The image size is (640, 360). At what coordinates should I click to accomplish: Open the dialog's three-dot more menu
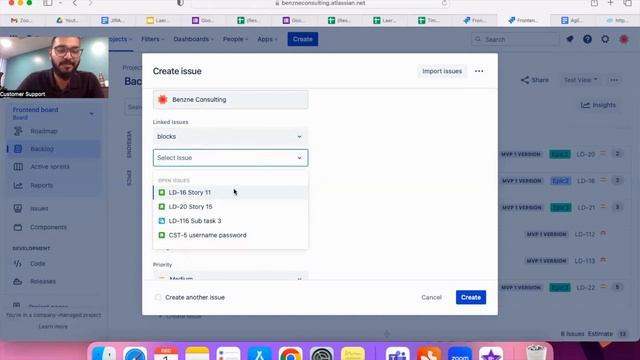tap(479, 71)
